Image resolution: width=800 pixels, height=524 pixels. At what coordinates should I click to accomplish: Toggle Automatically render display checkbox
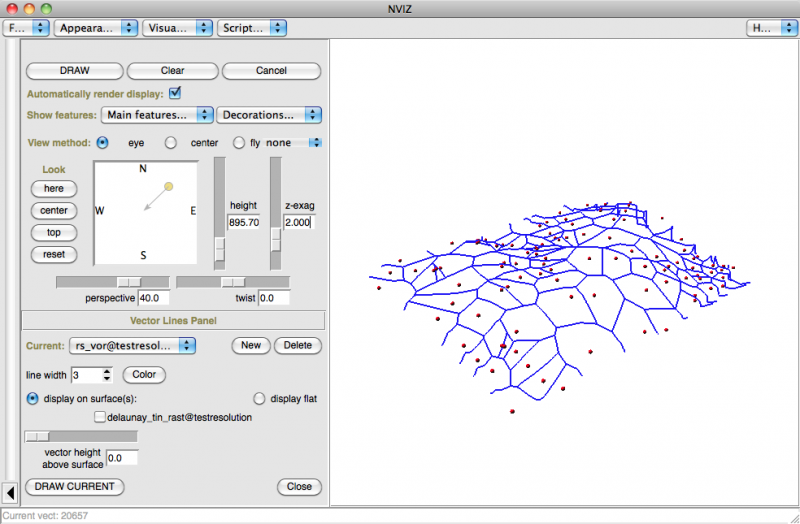click(175, 93)
